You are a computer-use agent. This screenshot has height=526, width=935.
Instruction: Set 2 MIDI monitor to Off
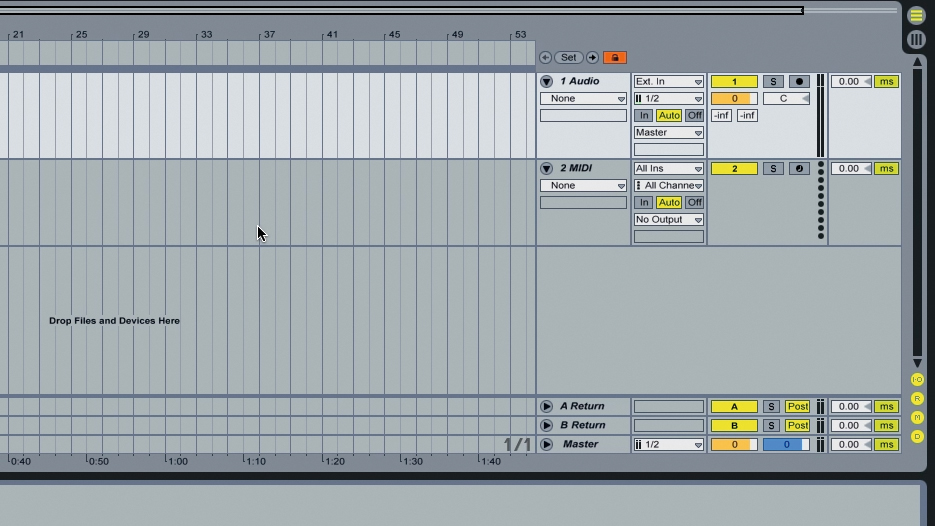click(x=694, y=203)
